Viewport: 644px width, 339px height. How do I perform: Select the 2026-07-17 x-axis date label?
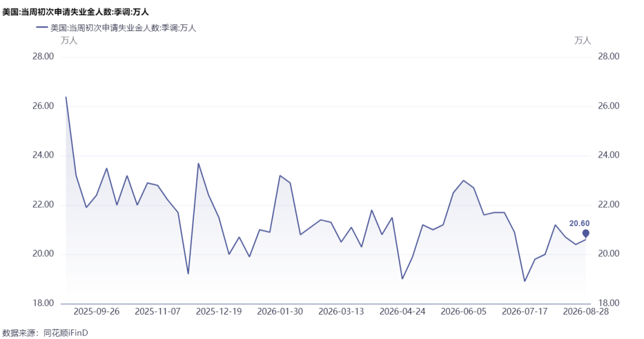tap(525, 312)
